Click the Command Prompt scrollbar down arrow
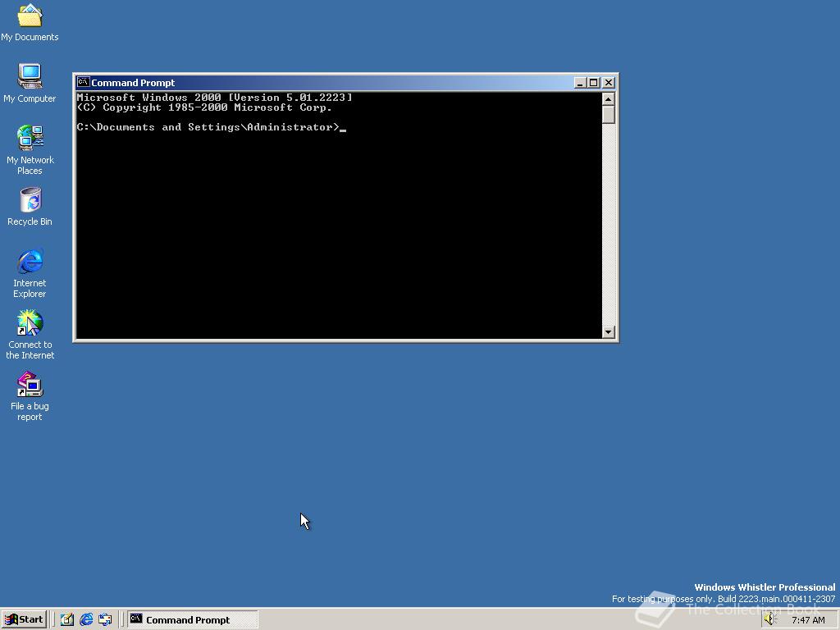The width and height of the screenshot is (840, 630). (x=608, y=331)
